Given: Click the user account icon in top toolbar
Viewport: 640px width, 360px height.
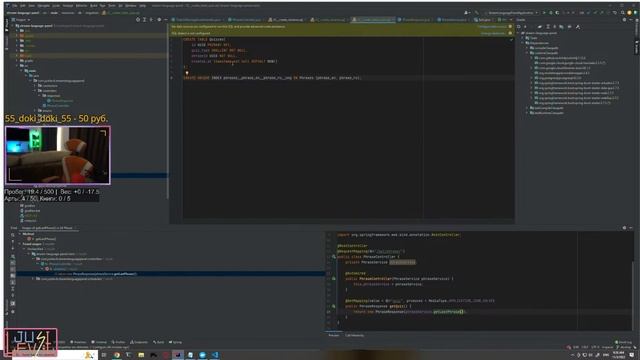Looking at the screenshot, I should click(466, 13).
